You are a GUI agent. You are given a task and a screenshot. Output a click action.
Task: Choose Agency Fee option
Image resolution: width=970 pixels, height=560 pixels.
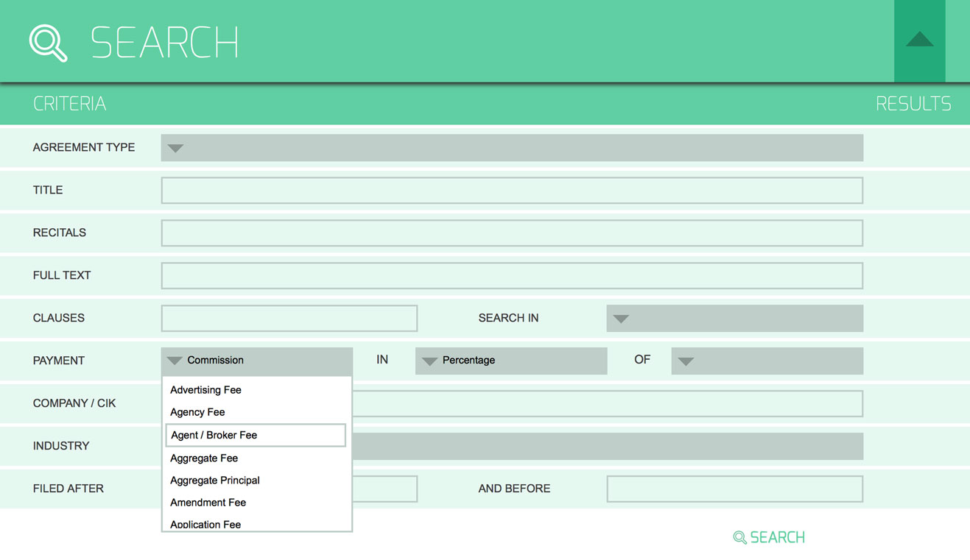(197, 412)
